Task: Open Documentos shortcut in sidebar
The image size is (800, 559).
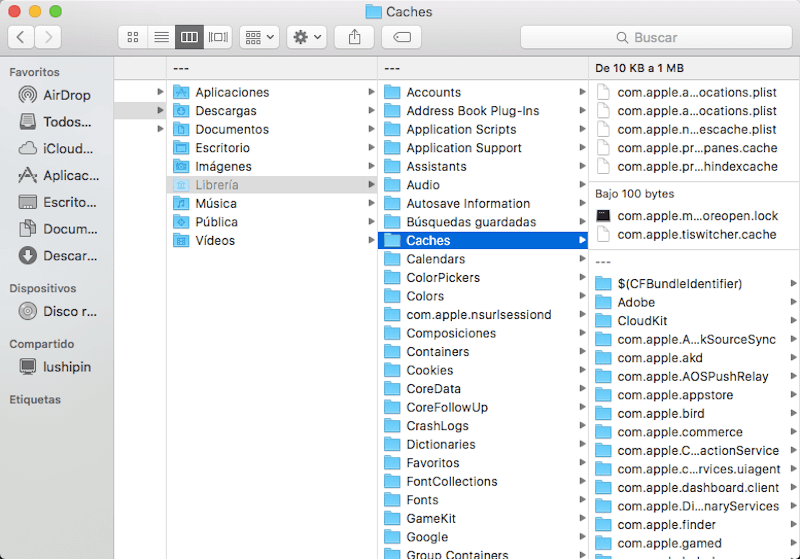Action: pyautogui.click(x=57, y=229)
